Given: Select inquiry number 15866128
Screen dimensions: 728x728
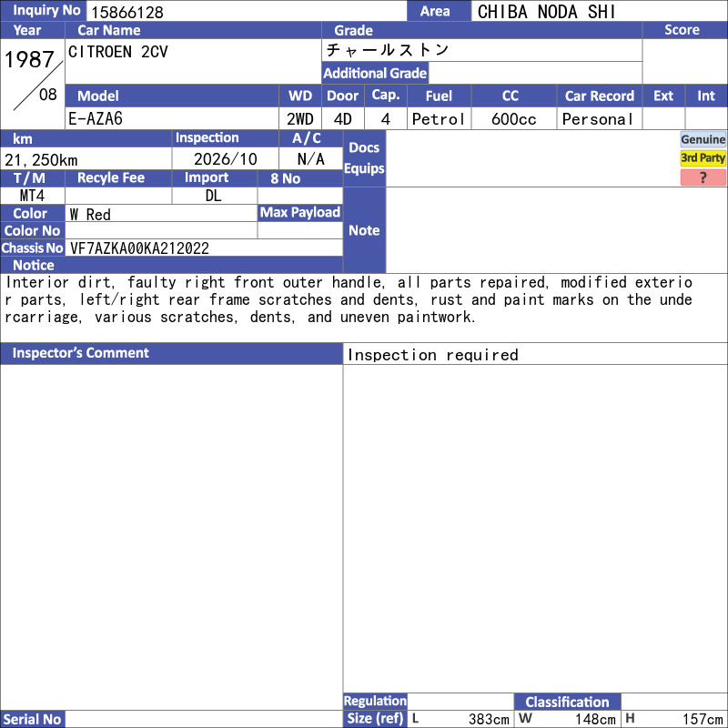Looking at the screenshot, I should click(x=127, y=12).
